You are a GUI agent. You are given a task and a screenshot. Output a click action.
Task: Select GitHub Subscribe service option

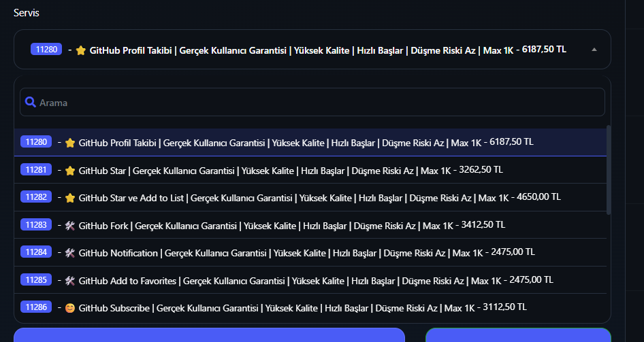[310, 307]
